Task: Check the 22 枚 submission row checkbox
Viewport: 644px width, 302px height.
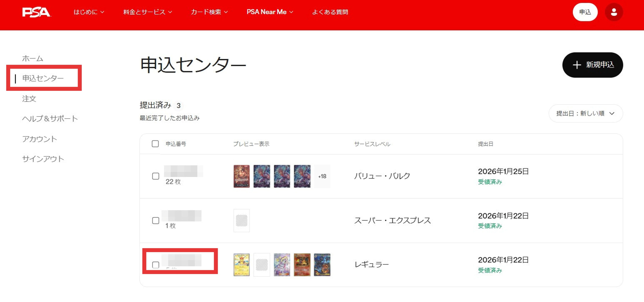Action: click(156, 176)
